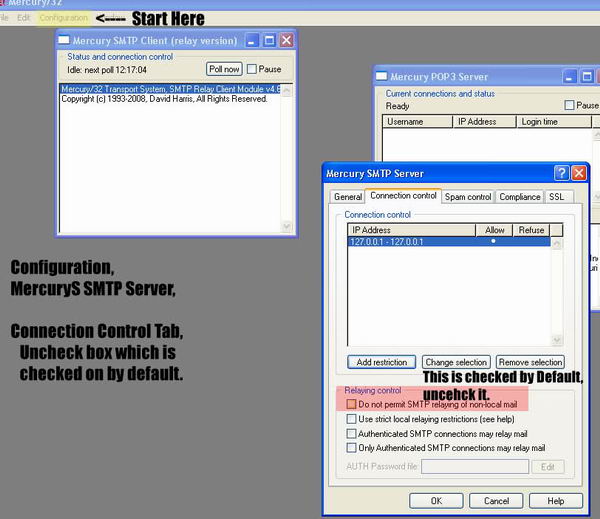The height and width of the screenshot is (519, 600).
Task: Click the IP Address column header in SMTP Server
Action: tap(412, 230)
